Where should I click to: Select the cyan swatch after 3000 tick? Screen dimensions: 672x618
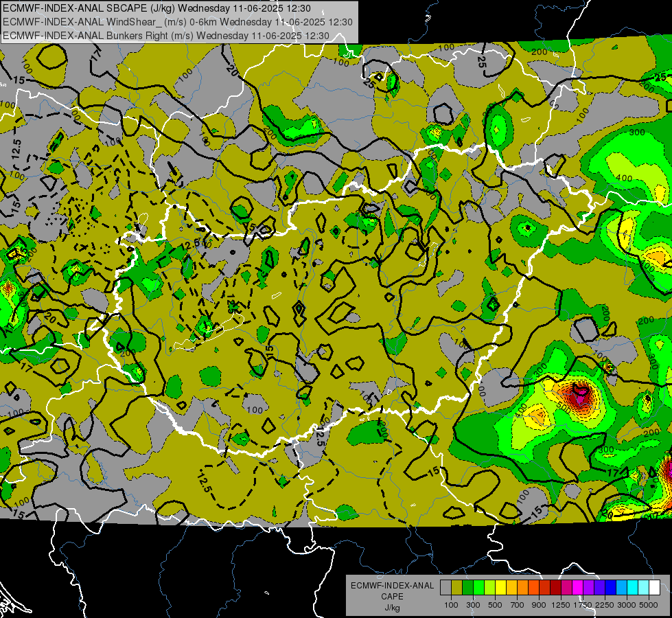(633, 588)
